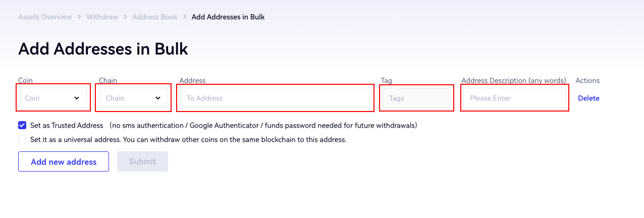
Task: Focus the To Address input field
Action: click(275, 98)
